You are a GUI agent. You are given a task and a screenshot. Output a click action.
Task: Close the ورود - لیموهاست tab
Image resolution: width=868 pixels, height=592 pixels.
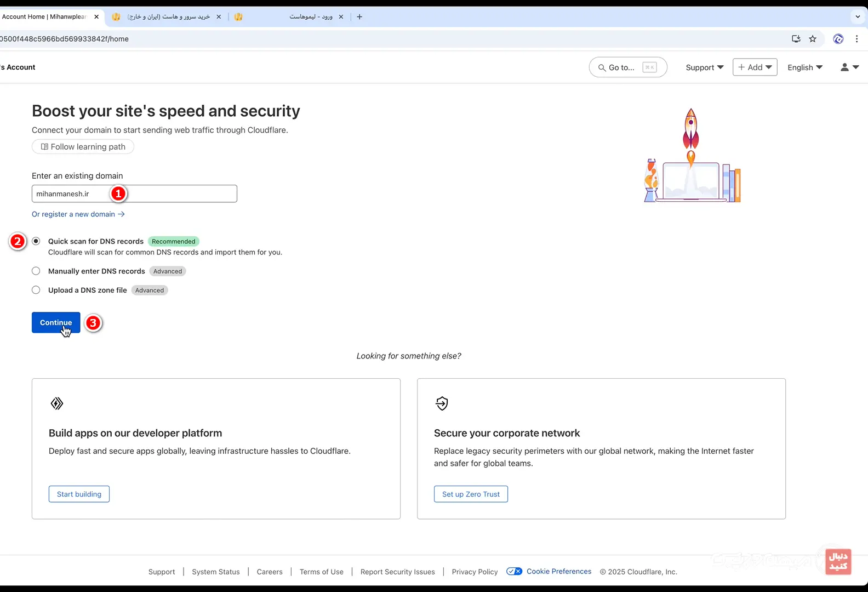pyautogui.click(x=341, y=17)
